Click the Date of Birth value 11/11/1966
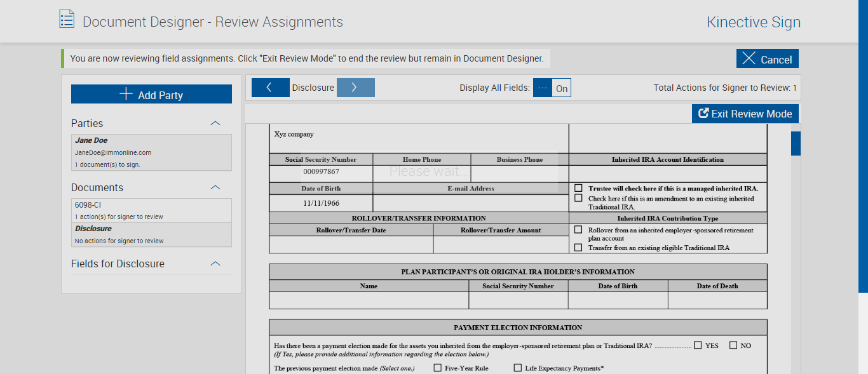The height and width of the screenshot is (374, 868). point(321,203)
